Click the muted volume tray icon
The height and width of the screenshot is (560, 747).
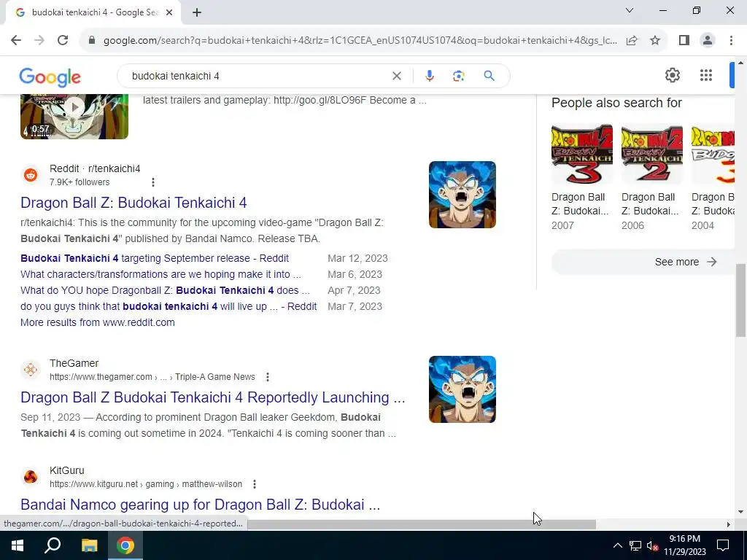point(653,545)
